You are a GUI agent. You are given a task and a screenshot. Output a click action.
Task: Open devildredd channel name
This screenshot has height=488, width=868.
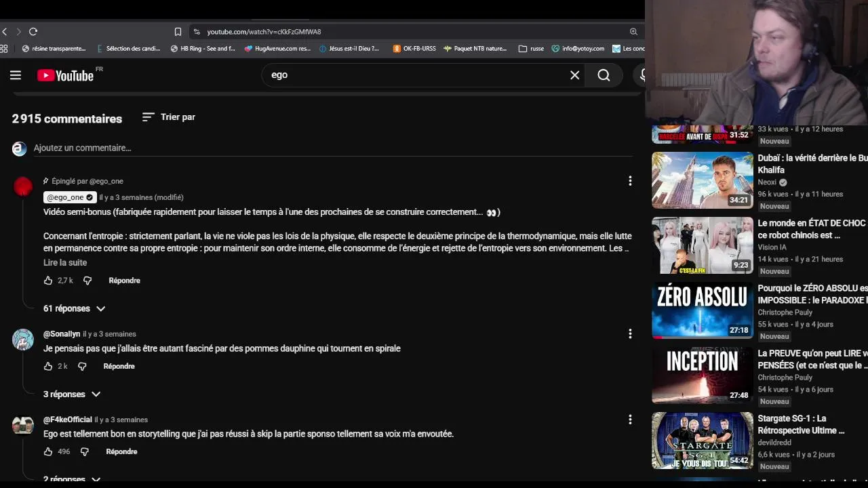click(x=774, y=443)
